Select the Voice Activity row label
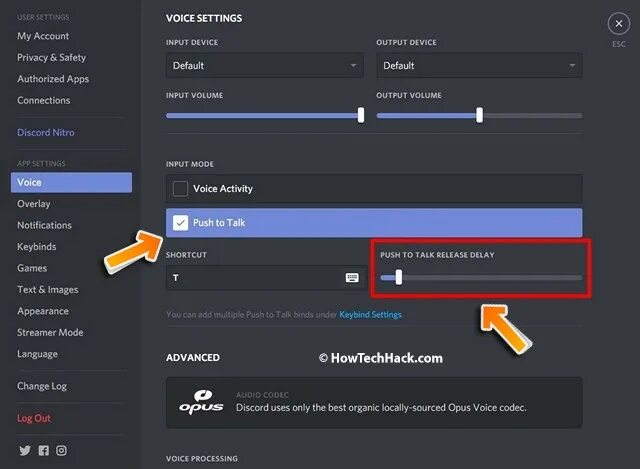The image size is (640, 469). tap(223, 189)
